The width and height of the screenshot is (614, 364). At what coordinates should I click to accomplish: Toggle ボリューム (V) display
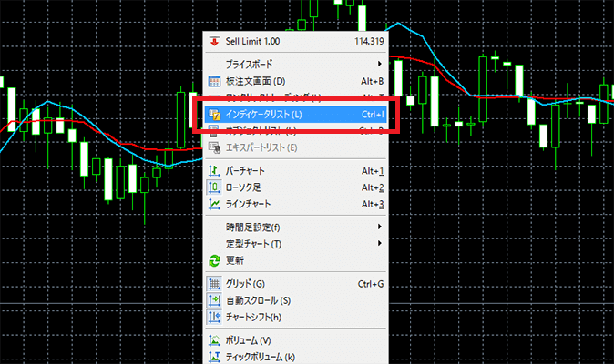pyautogui.click(x=296, y=340)
